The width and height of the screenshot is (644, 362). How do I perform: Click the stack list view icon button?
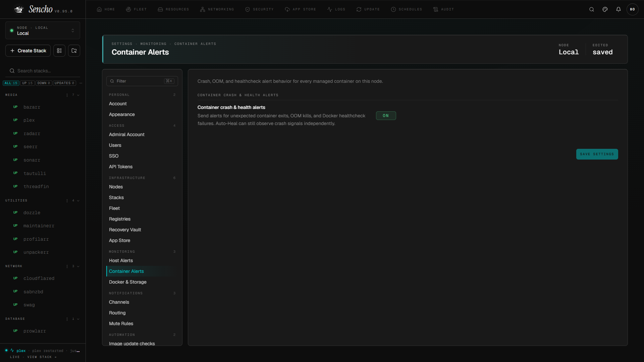(59, 51)
